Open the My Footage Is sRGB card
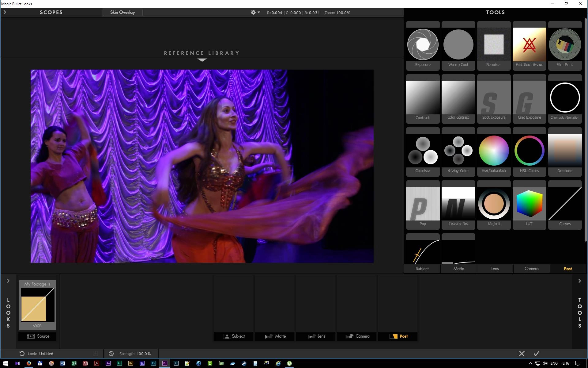 [38, 305]
